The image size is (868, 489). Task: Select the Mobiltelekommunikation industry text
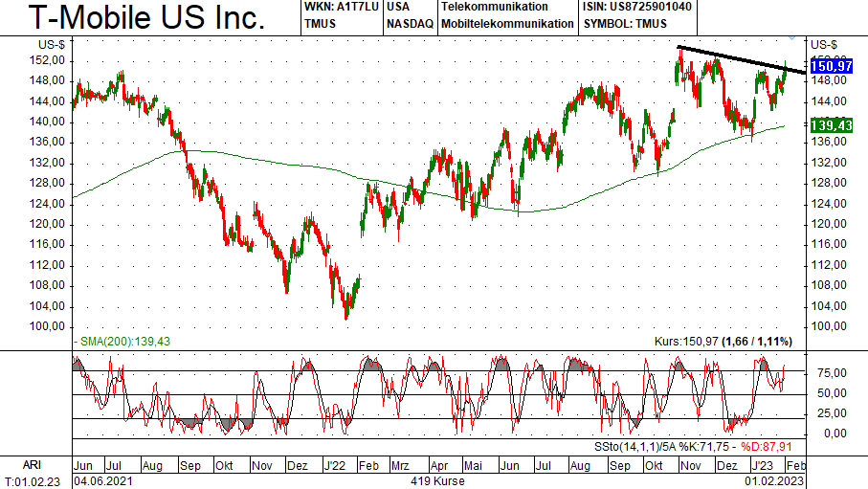coord(507,24)
